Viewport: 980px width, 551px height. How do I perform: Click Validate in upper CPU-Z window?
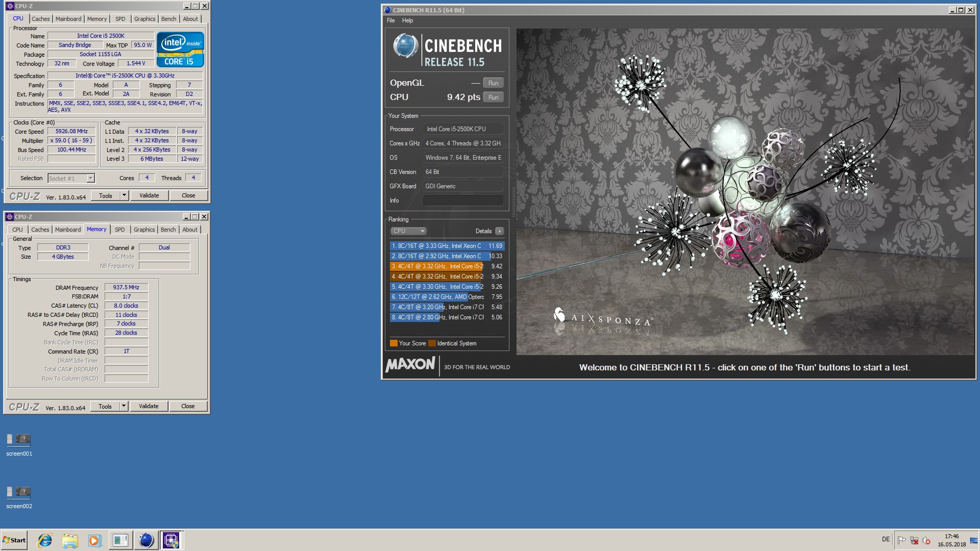(x=149, y=195)
